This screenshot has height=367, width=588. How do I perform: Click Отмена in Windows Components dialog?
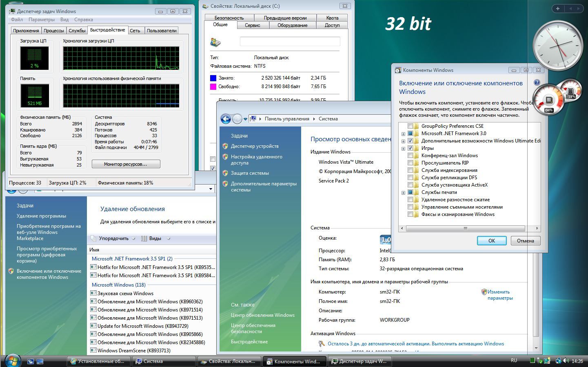pyautogui.click(x=526, y=241)
